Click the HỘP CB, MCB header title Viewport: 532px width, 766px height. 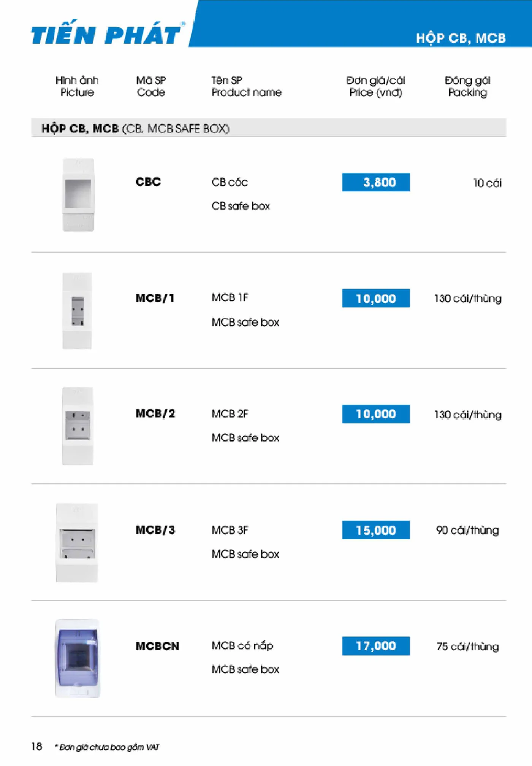461,38
